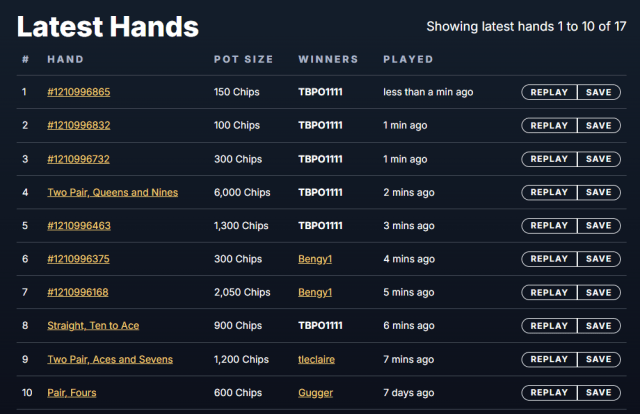The width and height of the screenshot is (640, 414).
Task: Save hand #1210996732
Action: (599, 159)
